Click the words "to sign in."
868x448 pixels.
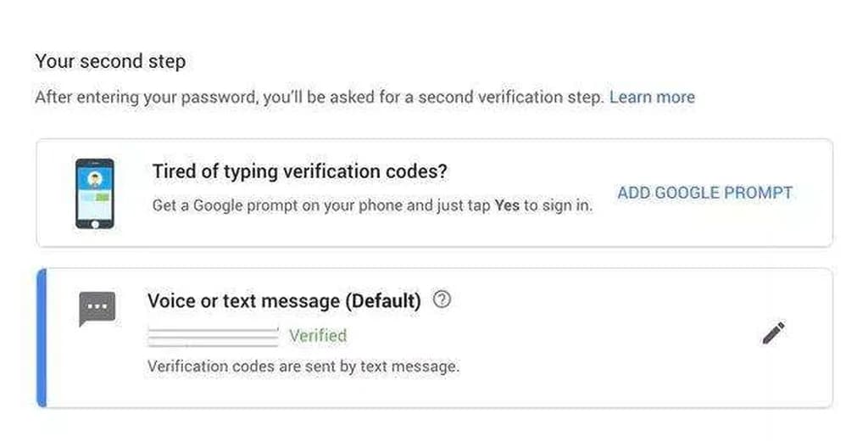(x=558, y=205)
